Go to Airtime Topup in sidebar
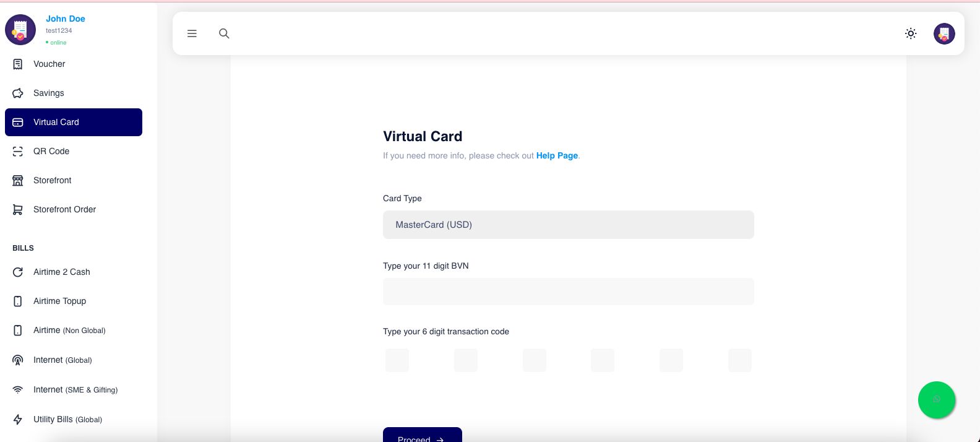Image resolution: width=980 pixels, height=442 pixels. coord(59,301)
